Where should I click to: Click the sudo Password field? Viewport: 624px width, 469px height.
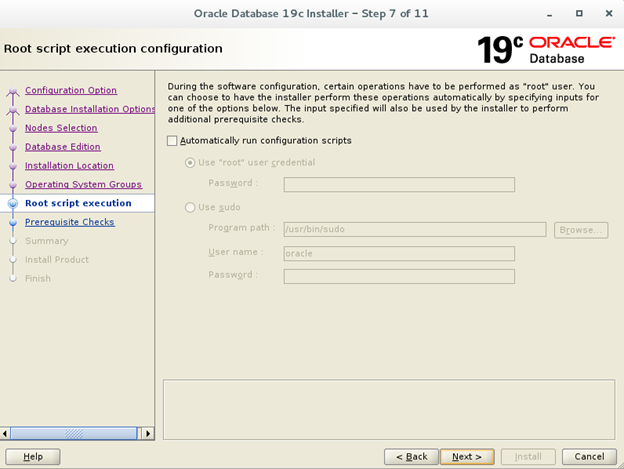pos(399,276)
